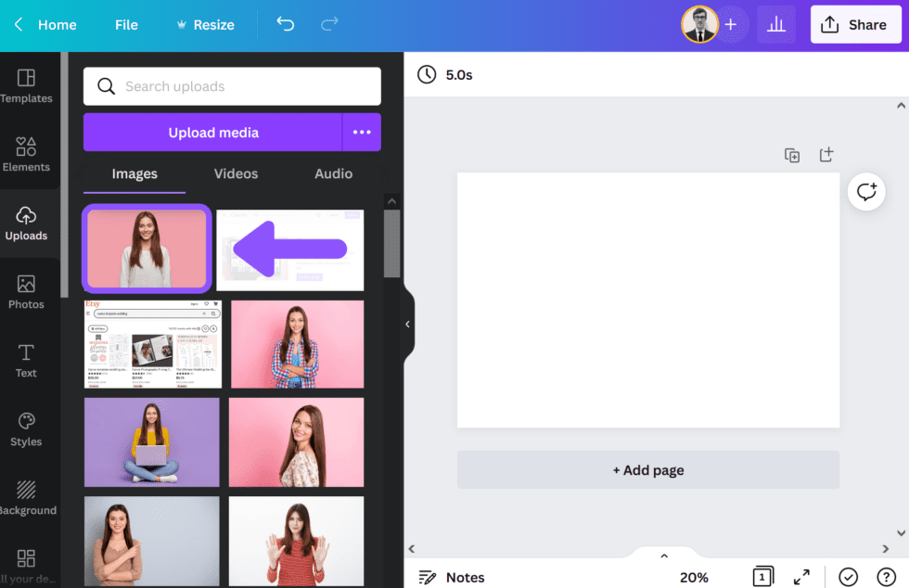Open the Photos panel
This screenshot has height=588, width=909.
[28, 290]
